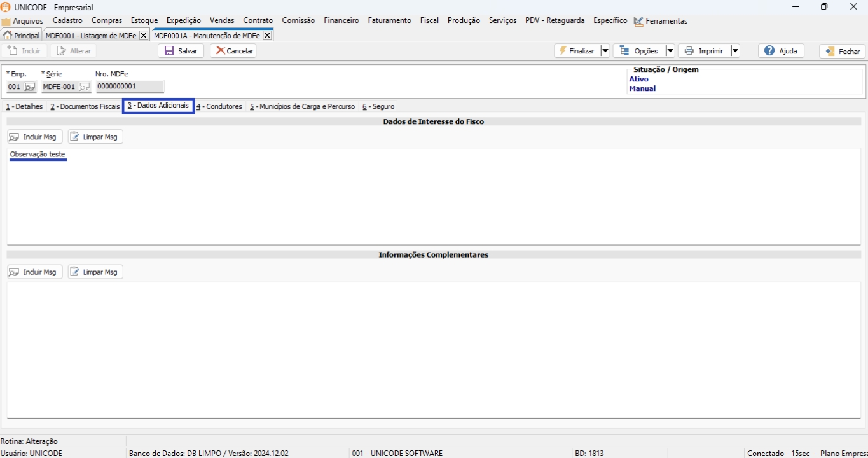Viewport: 868px width, 458px height.
Task: Click the Imprimir printer button
Action: 704,51
